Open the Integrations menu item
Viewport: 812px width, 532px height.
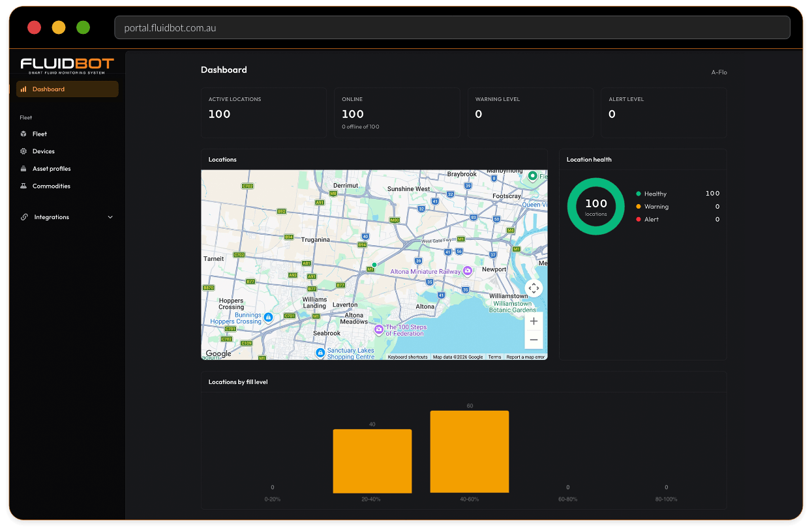[x=67, y=217]
